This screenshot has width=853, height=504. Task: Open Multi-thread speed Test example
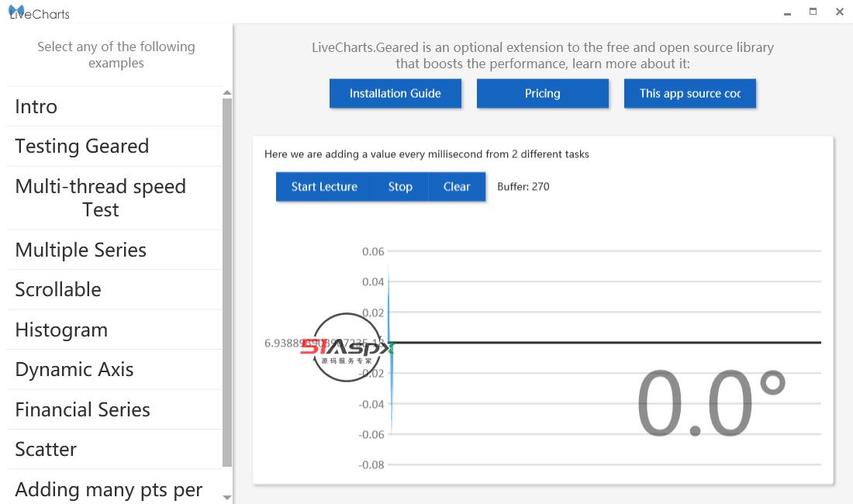114,198
